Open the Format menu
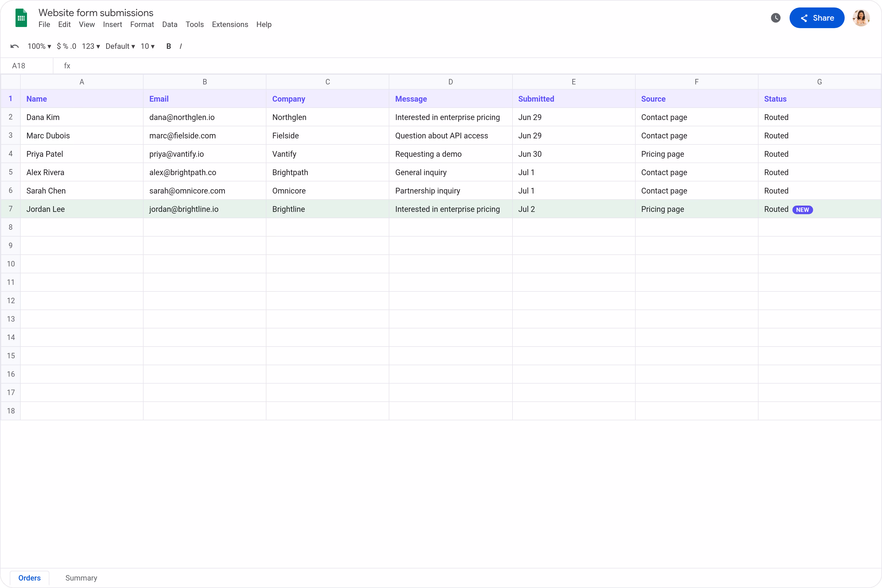882x588 pixels. point(142,24)
